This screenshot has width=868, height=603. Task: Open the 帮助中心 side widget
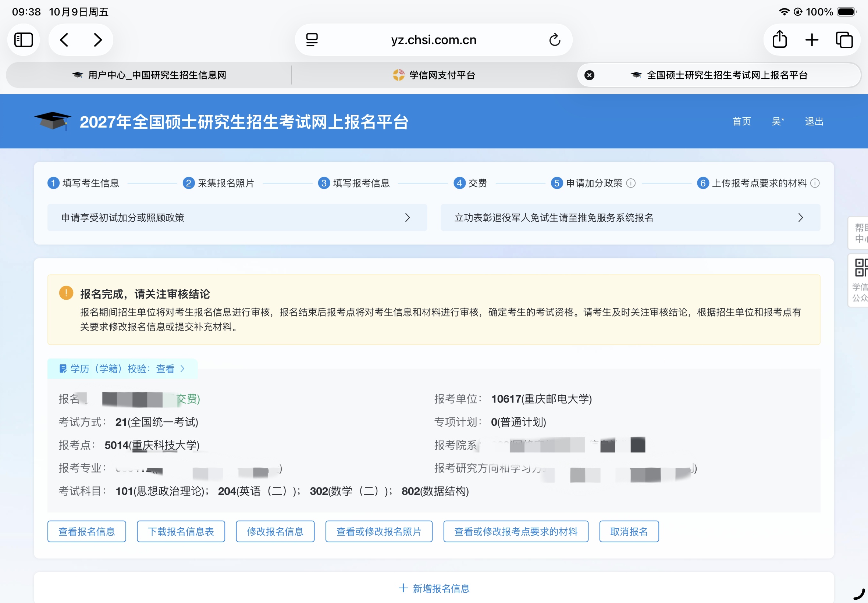(x=858, y=233)
